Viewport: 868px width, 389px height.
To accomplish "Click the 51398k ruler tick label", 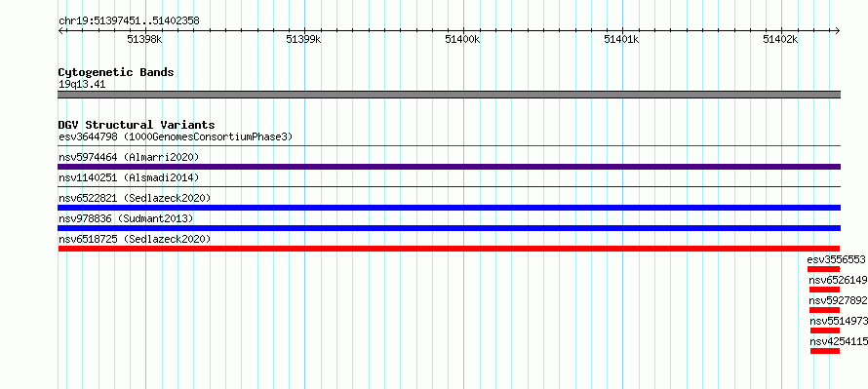I will coord(144,39).
